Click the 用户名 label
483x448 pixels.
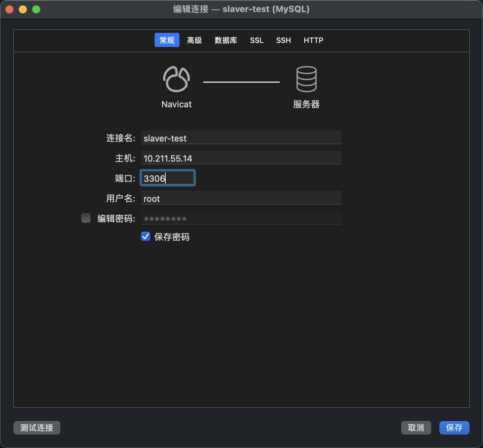(121, 199)
